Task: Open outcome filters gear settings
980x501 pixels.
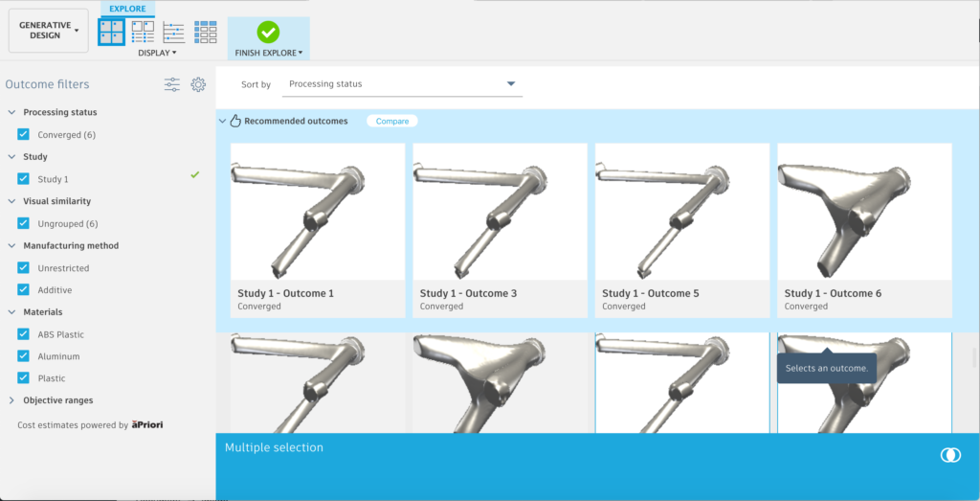Action: pyautogui.click(x=198, y=84)
